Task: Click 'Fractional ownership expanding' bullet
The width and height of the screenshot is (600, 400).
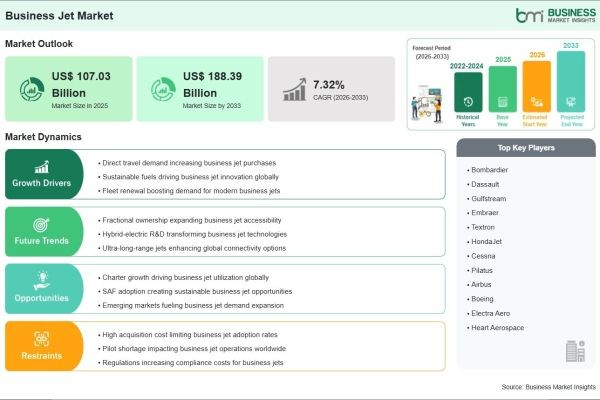Action: point(192,220)
